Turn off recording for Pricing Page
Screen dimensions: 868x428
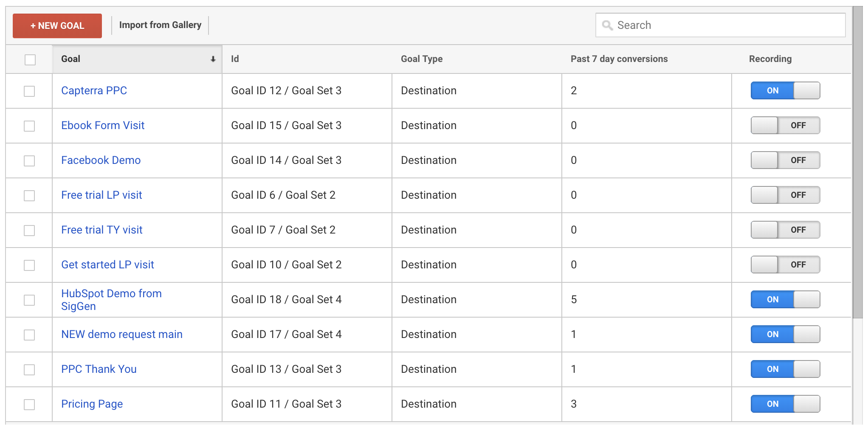(785, 404)
